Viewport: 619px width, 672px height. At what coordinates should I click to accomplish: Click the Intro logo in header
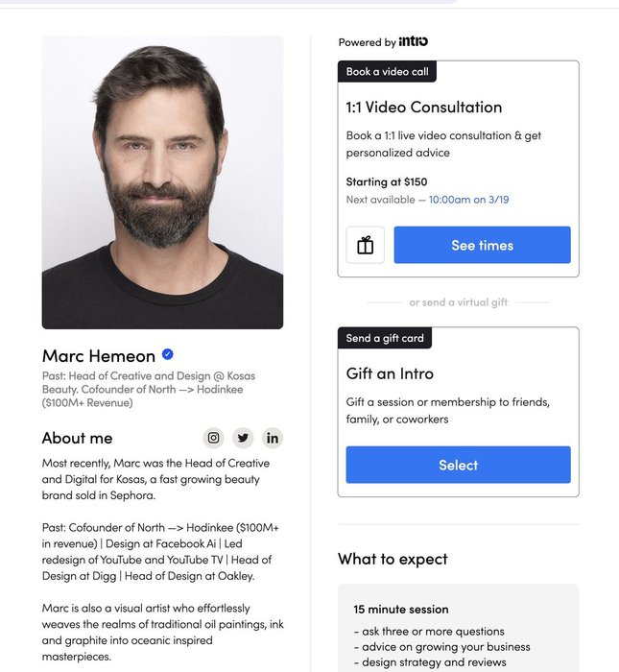[414, 41]
